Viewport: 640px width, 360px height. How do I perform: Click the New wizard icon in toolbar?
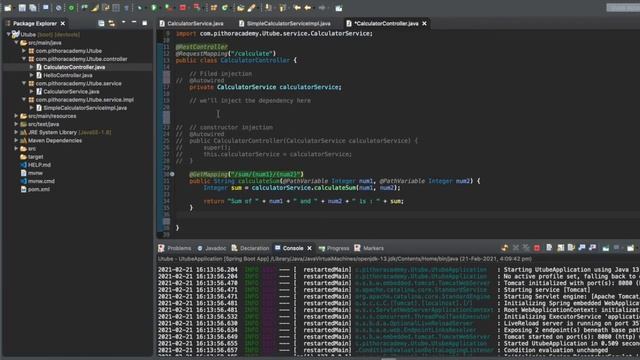pos(8,8)
